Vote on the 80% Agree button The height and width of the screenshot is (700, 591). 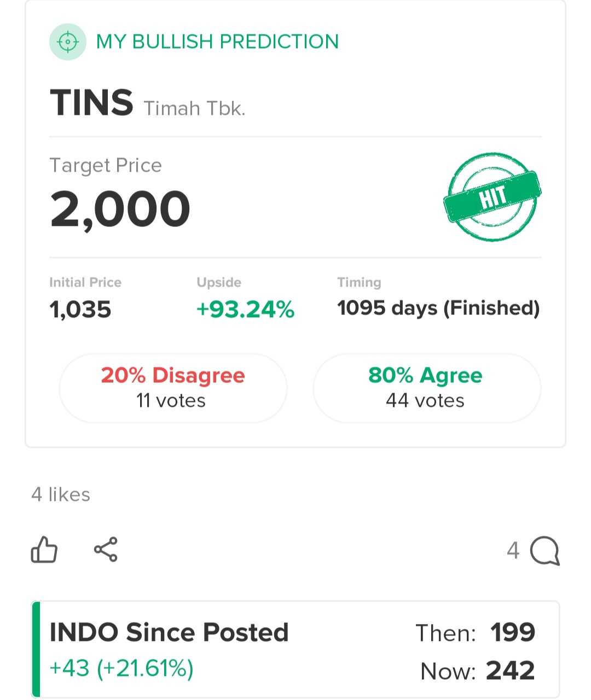tap(427, 388)
